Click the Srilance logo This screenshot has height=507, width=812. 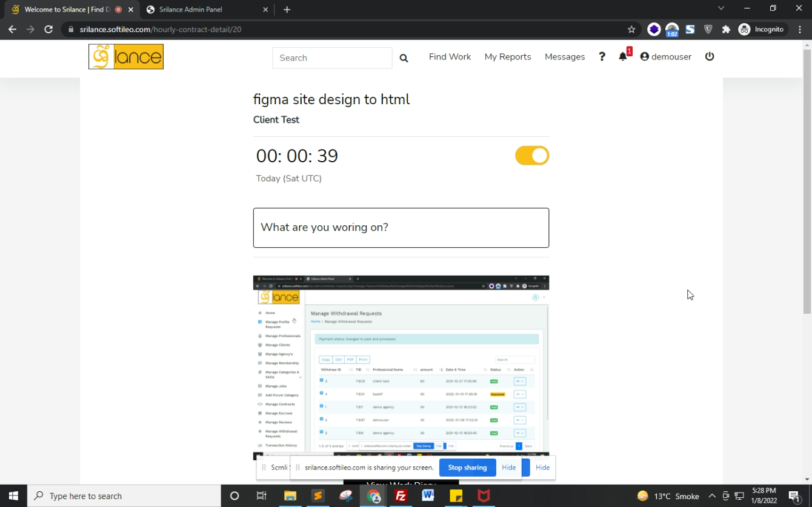(126, 57)
